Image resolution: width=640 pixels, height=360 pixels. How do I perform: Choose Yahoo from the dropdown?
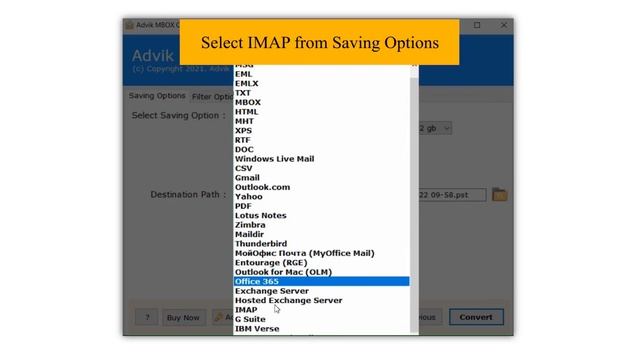coord(322,197)
